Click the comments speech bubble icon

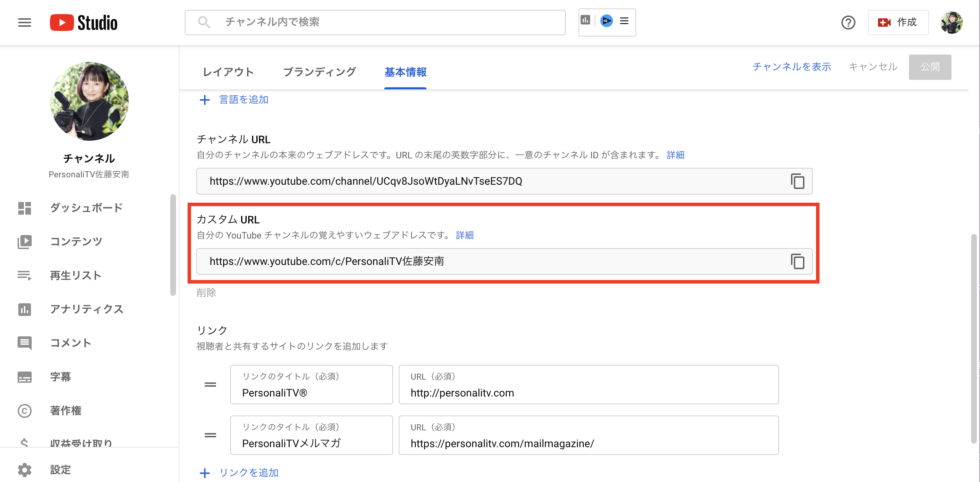(x=25, y=343)
